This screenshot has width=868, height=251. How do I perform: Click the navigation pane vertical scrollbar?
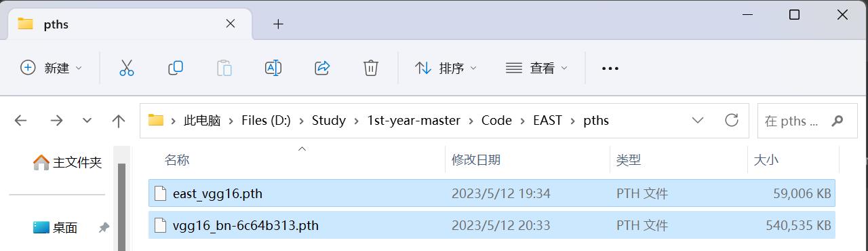[122, 207]
